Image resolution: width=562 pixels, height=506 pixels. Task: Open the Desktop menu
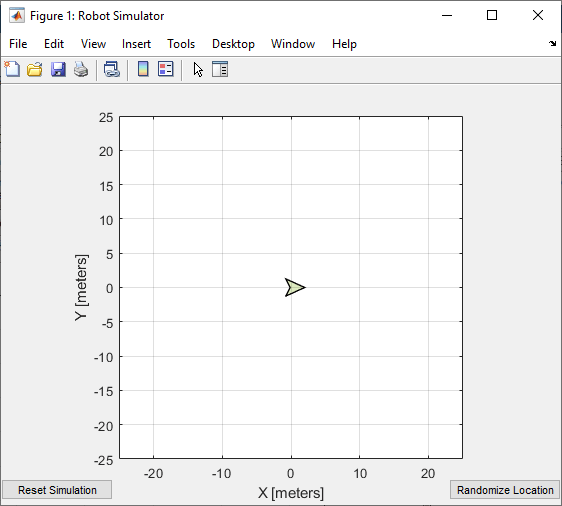point(233,44)
